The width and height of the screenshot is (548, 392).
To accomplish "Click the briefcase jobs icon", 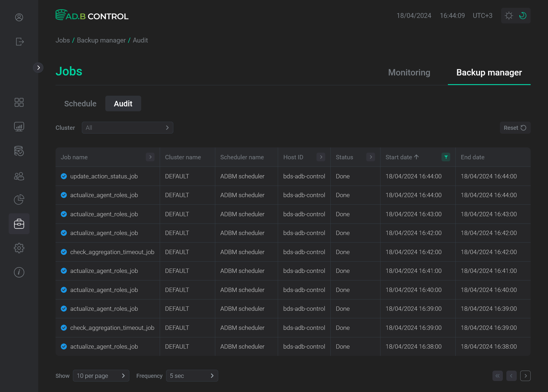I will [x=19, y=223].
